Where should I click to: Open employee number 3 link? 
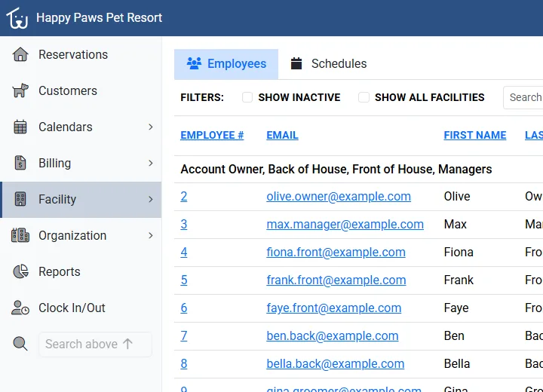coord(184,225)
